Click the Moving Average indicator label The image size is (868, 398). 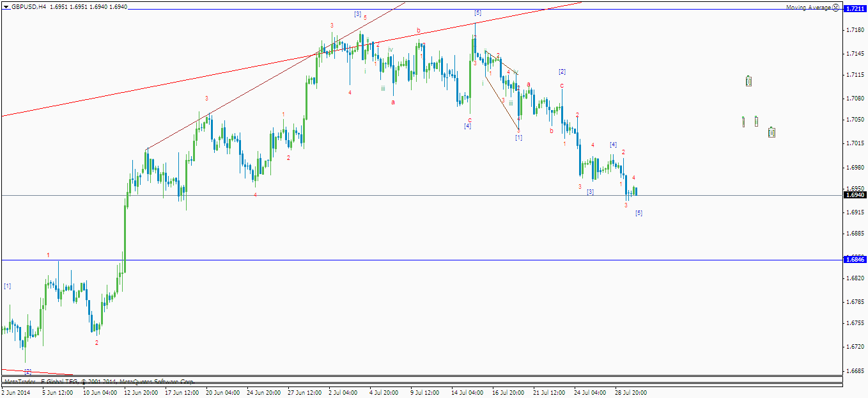809,7
